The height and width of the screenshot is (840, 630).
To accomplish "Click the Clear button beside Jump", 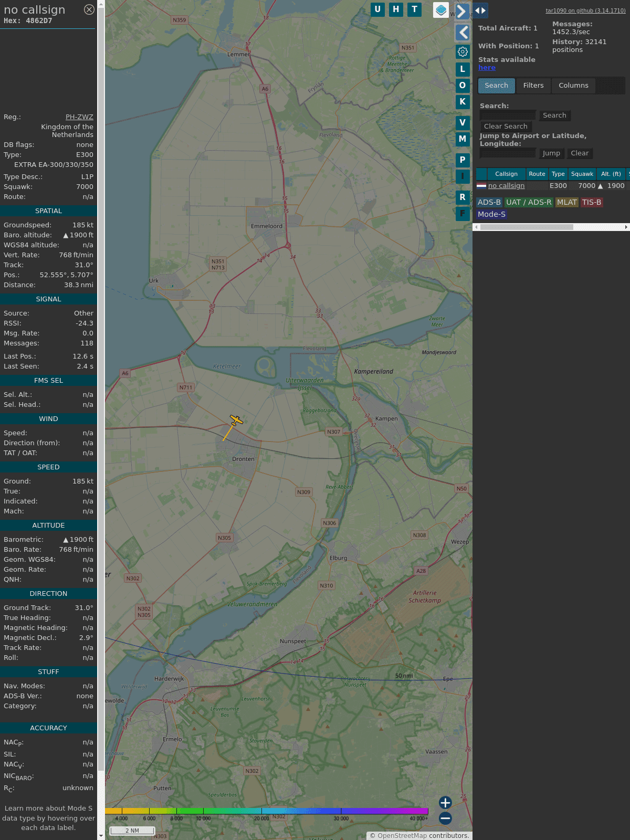I will pyautogui.click(x=580, y=153).
